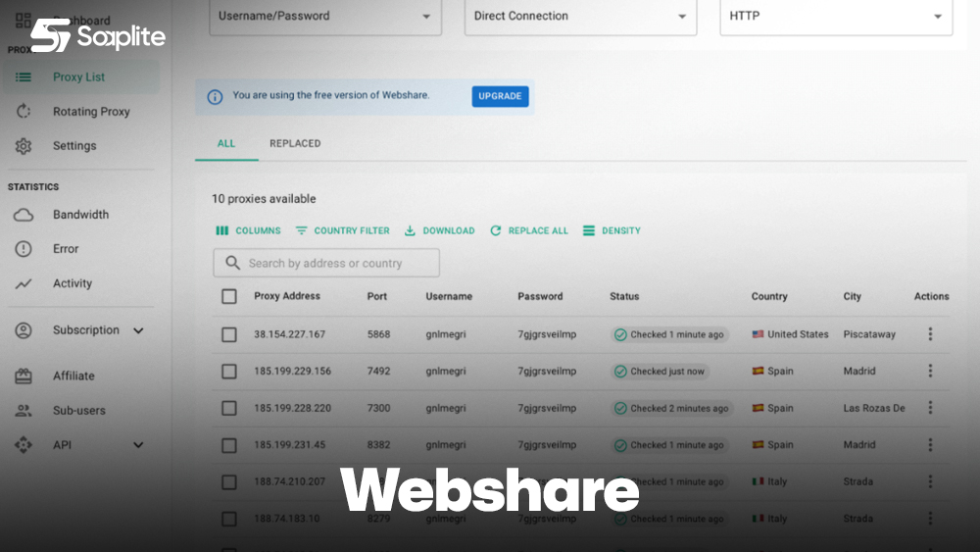The height and width of the screenshot is (552, 980).
Task: Select the ALL proxies tab
Action: [x=226, y=143]
